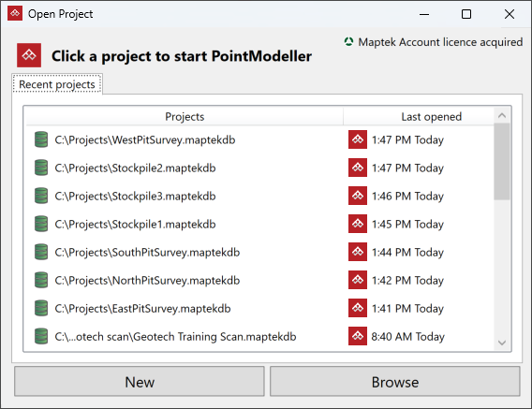Click the green Maptek Account licence status icon
The image size is (532, 409).
(x=348, y=42)
